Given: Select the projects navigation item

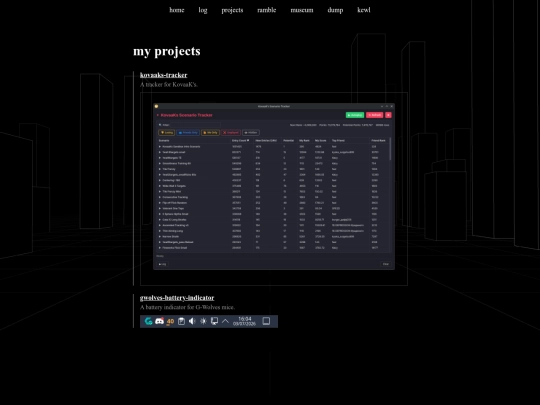Looking at the screenshot, I should pyautogui.click(x=232, y=10).
